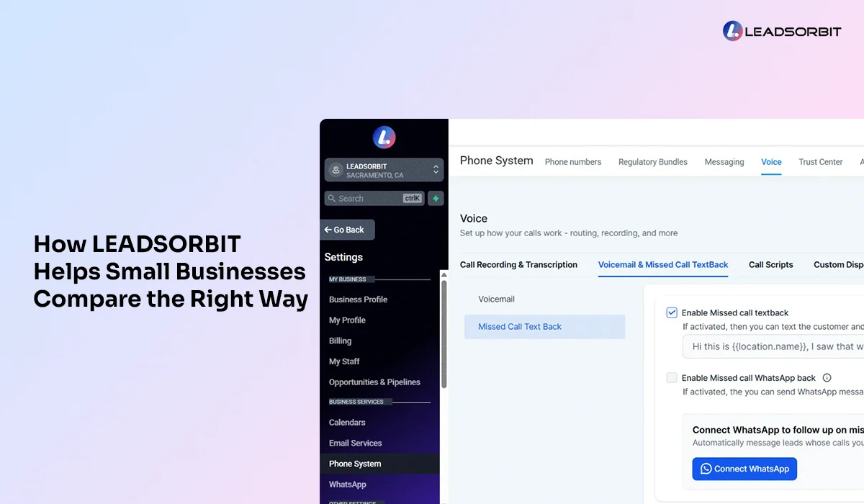Switch to the Trust Center tab

(x=821, y=162)
